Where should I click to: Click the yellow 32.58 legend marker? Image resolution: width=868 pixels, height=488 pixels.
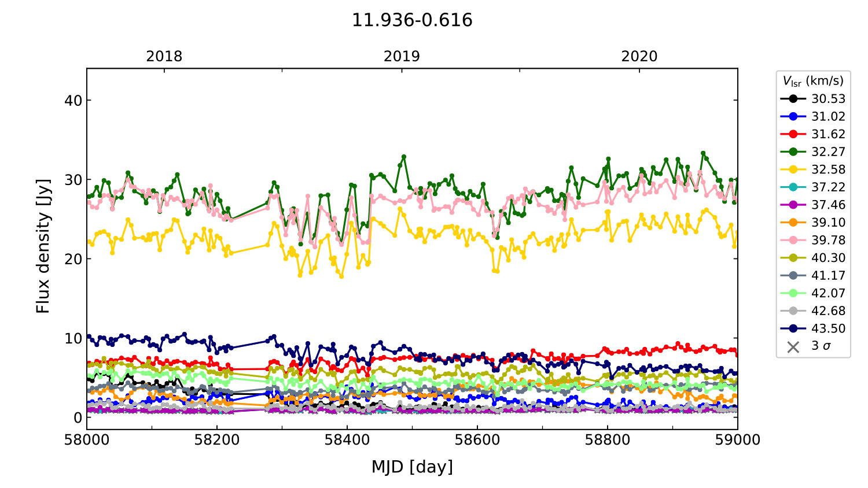(x=793, y=169)
